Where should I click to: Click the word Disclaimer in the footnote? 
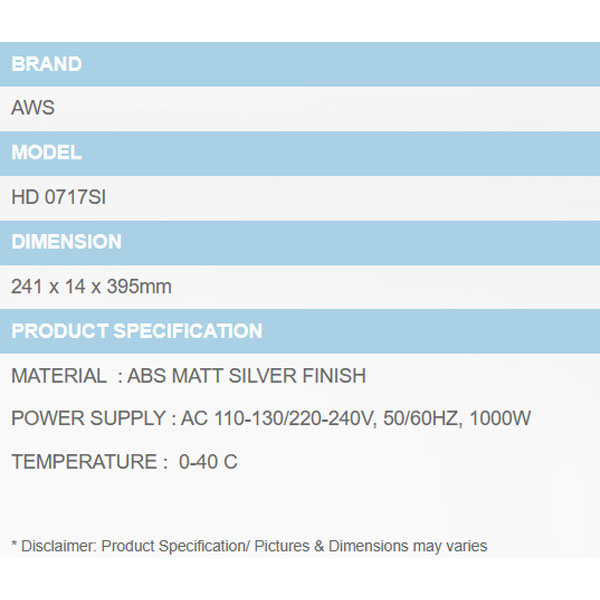coord(56,546)
